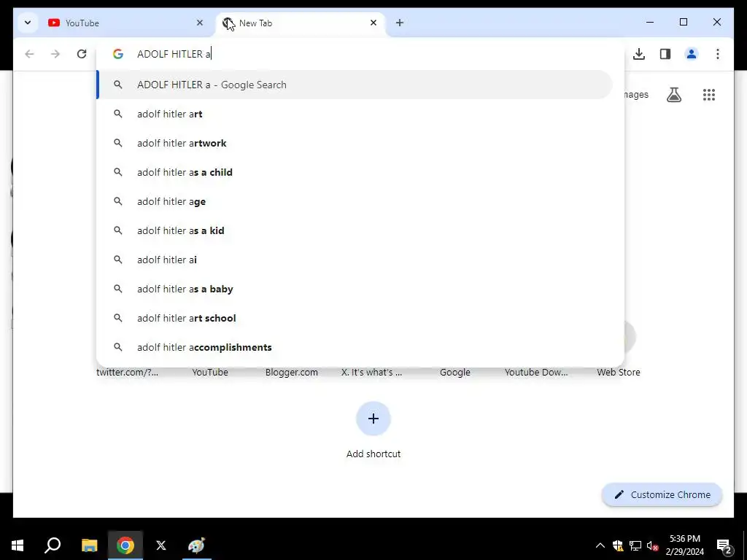Open the 'X. It's what's ...' shortcut

point(371,372)
